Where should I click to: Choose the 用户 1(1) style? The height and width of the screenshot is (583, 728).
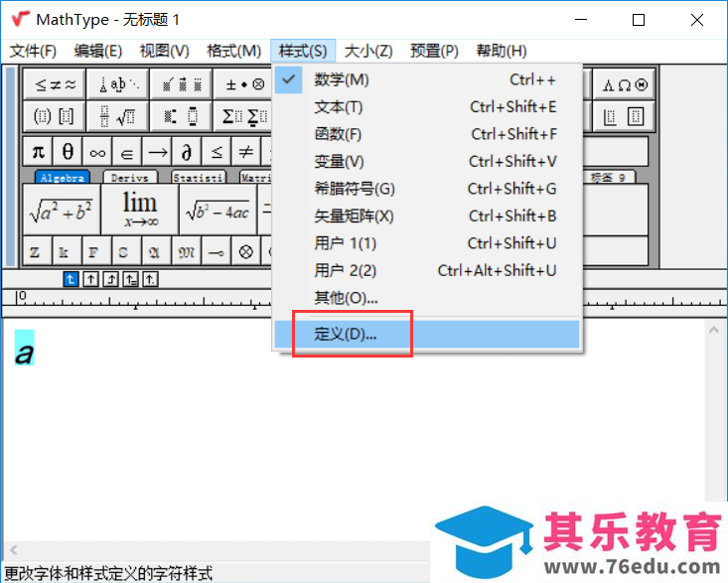coord(427,243)
